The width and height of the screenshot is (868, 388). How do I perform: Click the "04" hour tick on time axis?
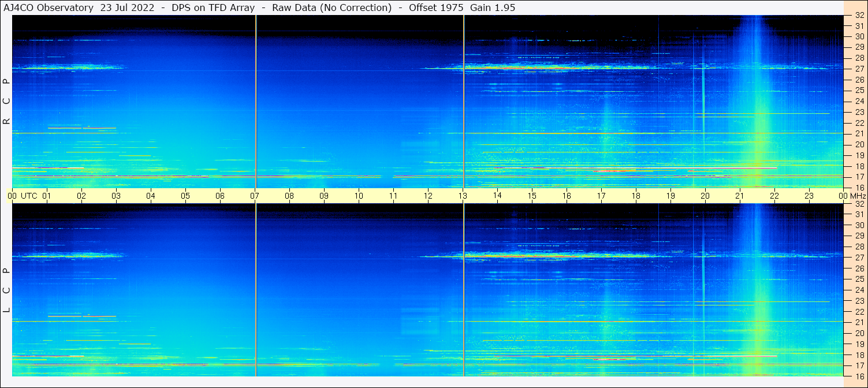(x=151, y=196)
